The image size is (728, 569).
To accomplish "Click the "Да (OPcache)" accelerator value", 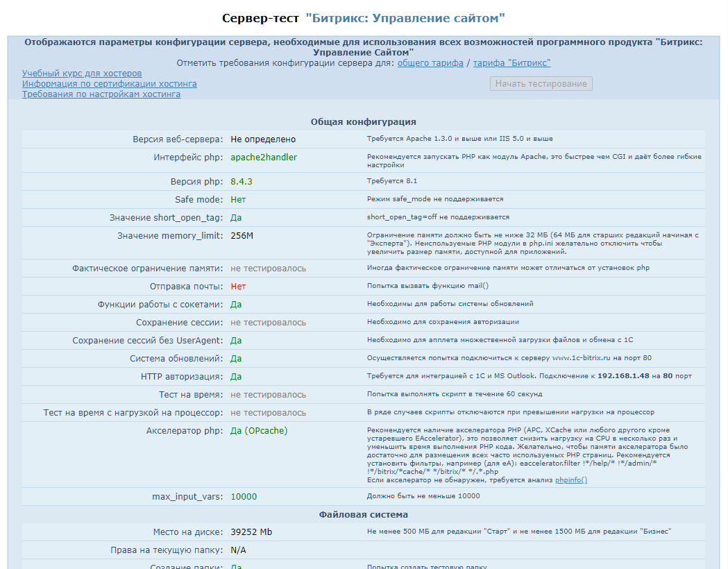I will pyautogui.click(x=259, y=431).
